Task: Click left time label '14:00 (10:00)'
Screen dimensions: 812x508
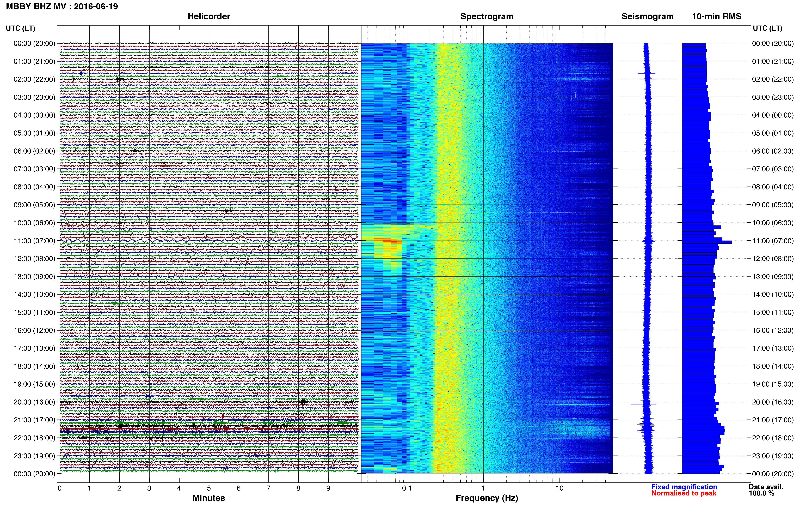Action: [34, 295]
